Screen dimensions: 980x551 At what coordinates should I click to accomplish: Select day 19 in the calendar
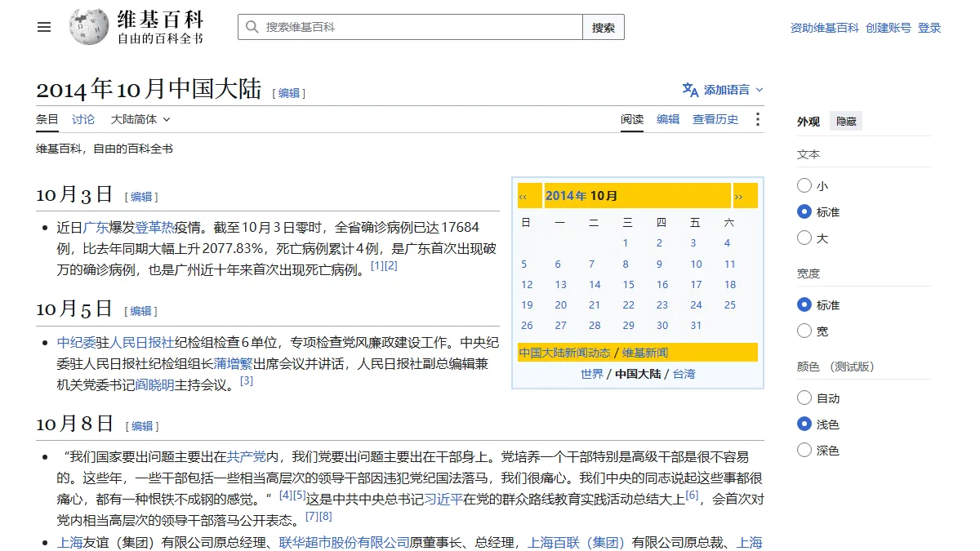[527, 305]
